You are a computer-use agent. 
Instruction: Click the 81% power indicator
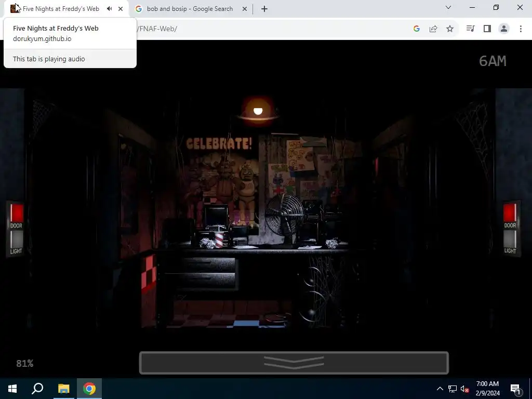point(25,363)
